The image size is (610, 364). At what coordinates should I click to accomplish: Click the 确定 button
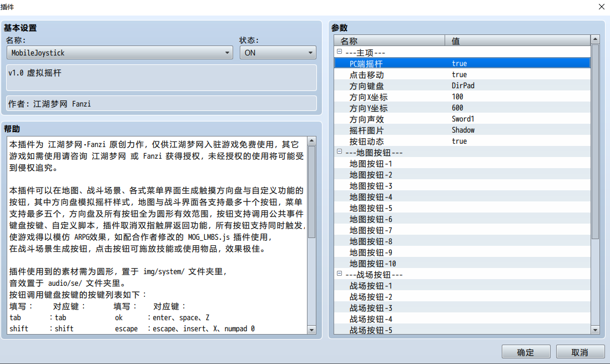[526, 352]
